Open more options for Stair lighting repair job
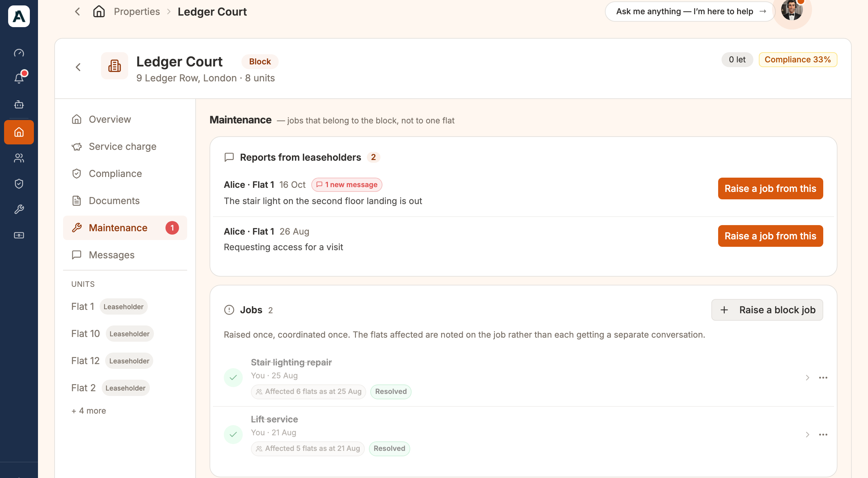 [823, 378]
